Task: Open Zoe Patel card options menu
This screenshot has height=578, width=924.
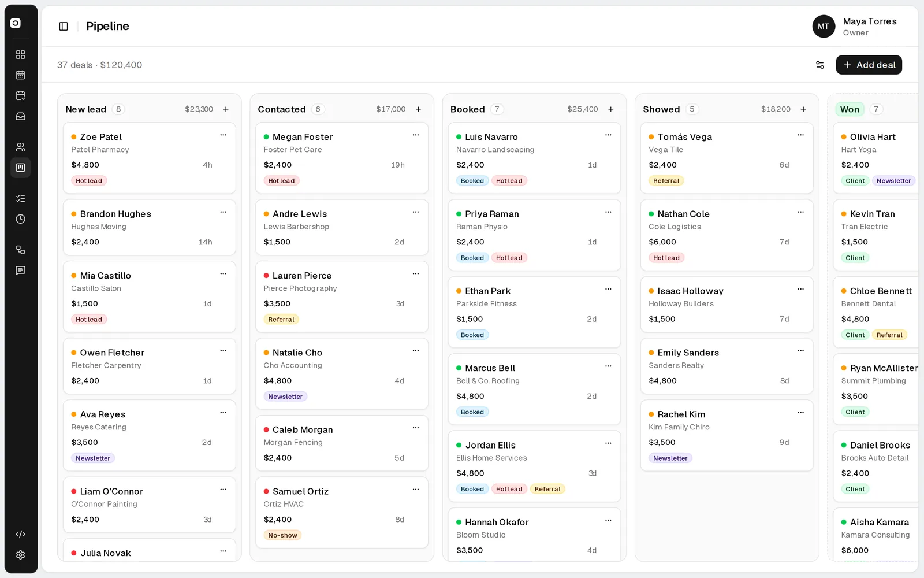Action: [x=223, y=135]
